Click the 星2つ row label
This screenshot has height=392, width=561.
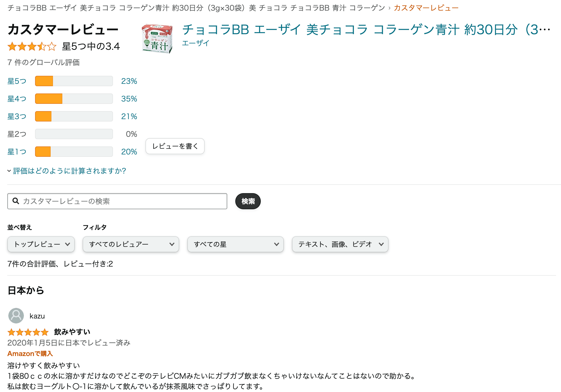click(x=17, y=134)
